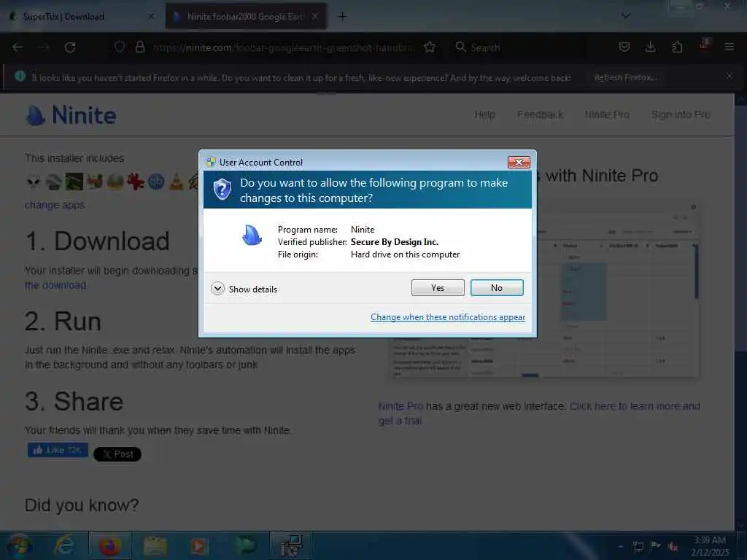
Task: Close the Ninite browser tab
Action: coord(315,16)
